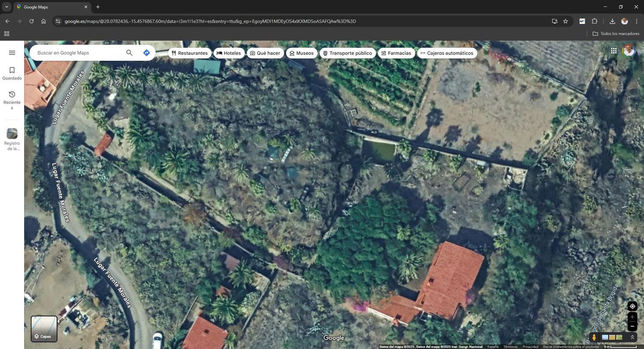Zoom in on the map
Screen dimensions: 644x349
632,317
